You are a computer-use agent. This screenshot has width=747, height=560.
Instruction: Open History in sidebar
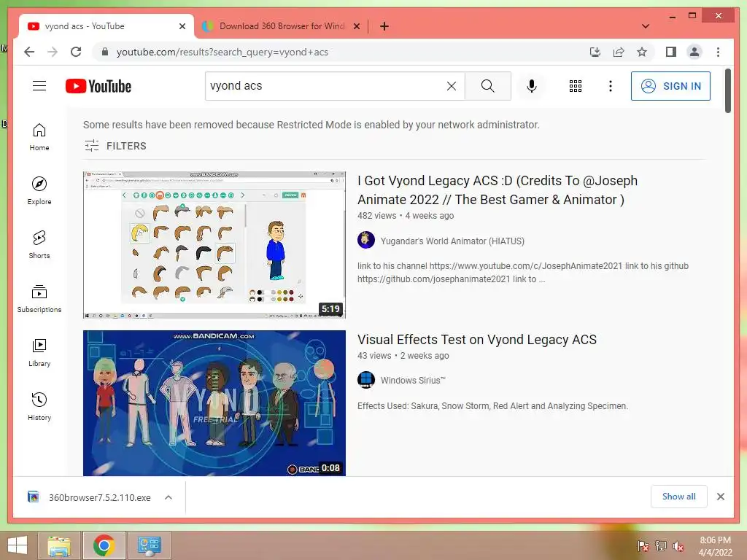click(39, 406)
